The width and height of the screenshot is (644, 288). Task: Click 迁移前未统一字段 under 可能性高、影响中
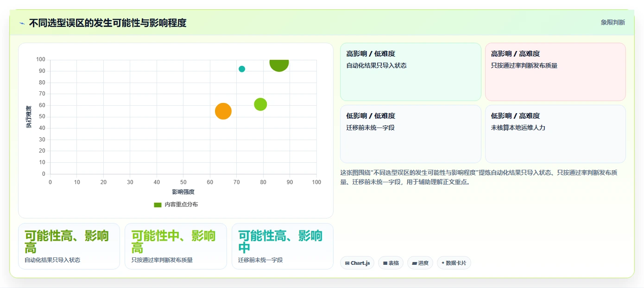[x=260, y=260]
